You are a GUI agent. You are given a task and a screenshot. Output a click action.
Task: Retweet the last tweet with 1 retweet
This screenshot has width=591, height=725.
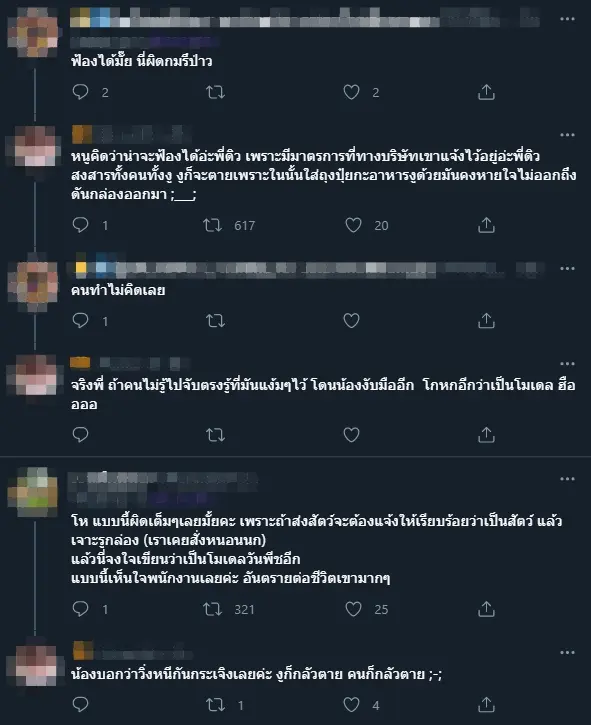(x=215, y=705)
